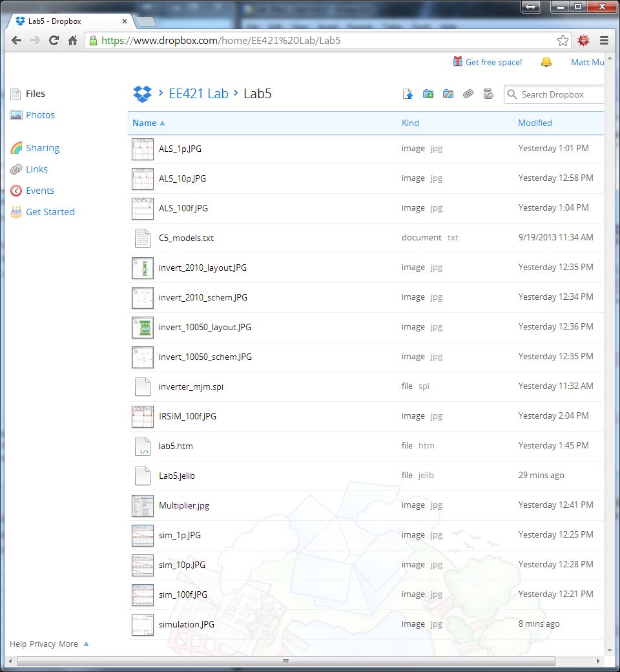Click the Sharing rainbow sidebar icon
Image resolution: width=620 pixels, height=672 pixels.
(16, 148)
